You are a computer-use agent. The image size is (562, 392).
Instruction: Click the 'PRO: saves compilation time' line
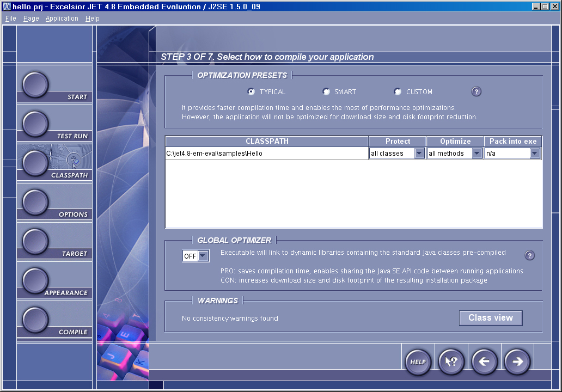372,271
